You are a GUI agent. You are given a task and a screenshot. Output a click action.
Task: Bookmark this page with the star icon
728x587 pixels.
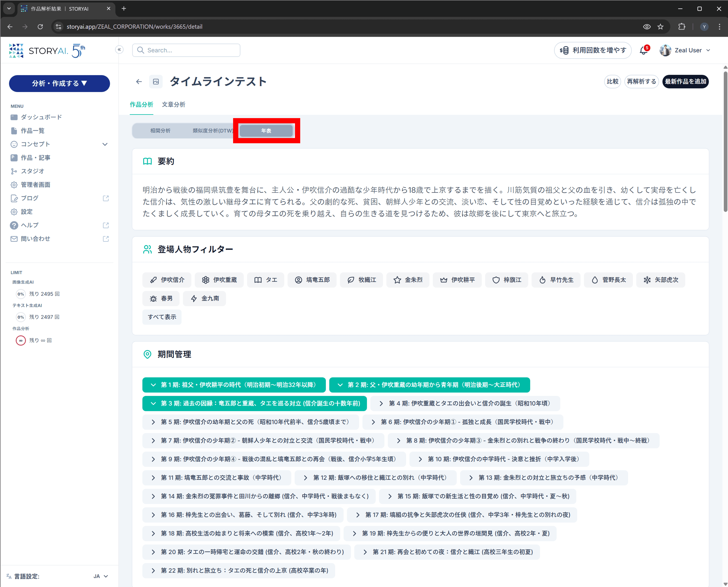660,27
